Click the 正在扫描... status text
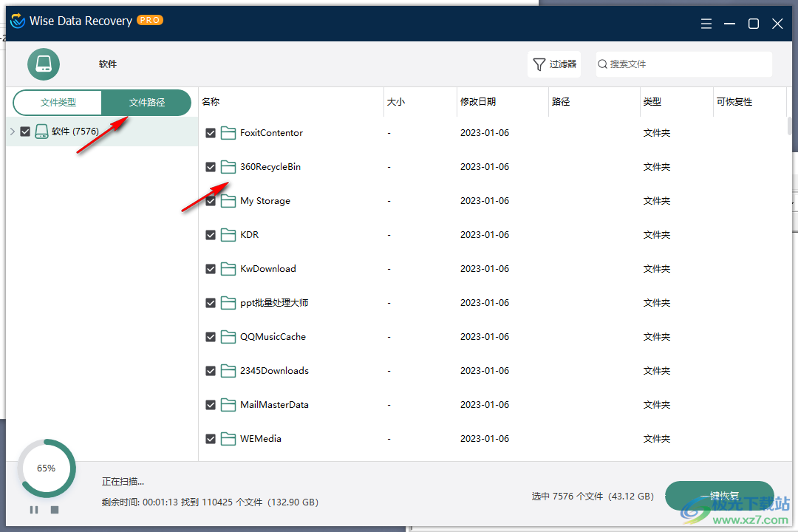Viewport: 798px width, 532px height. [x=123, y=482]
